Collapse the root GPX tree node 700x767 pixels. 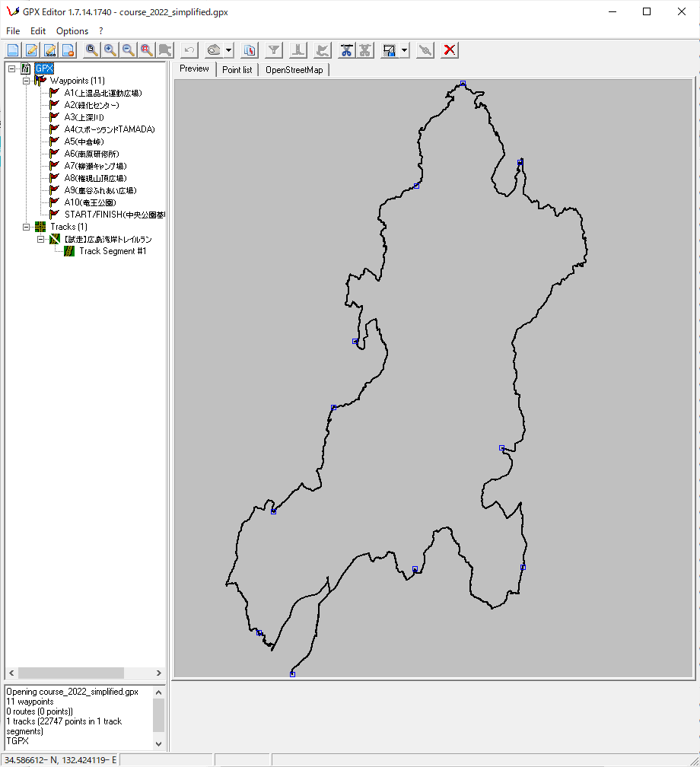click(11, 68)
